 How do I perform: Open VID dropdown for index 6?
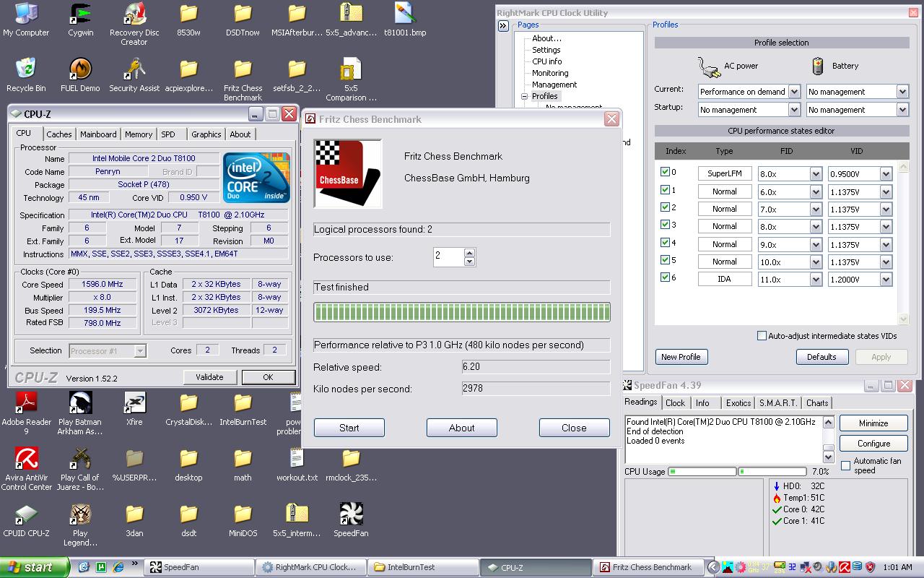coord(886,280)
